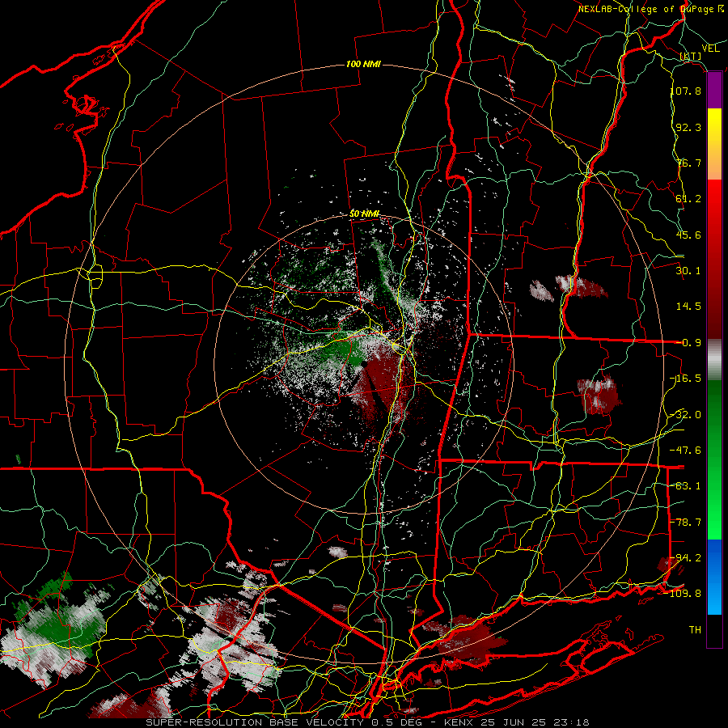Click the 30.1 velocity scale value
Viewport: 728px width, 728px height.
[688, 271]
